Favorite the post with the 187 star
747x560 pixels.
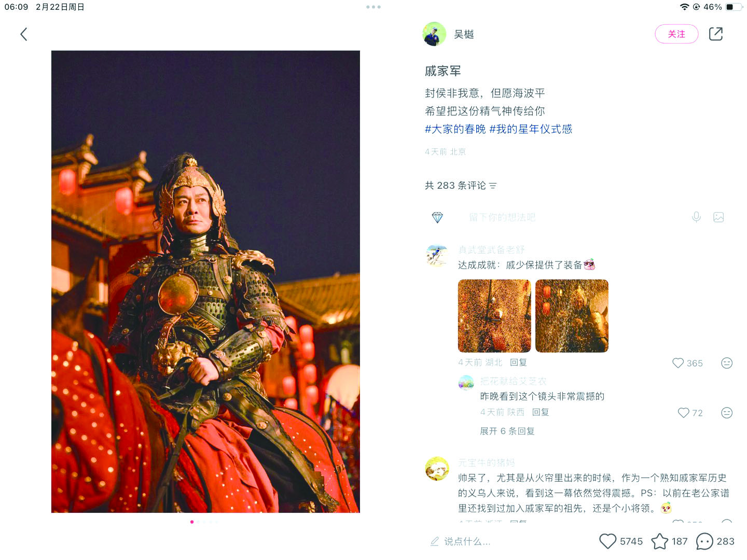(669, 541)
